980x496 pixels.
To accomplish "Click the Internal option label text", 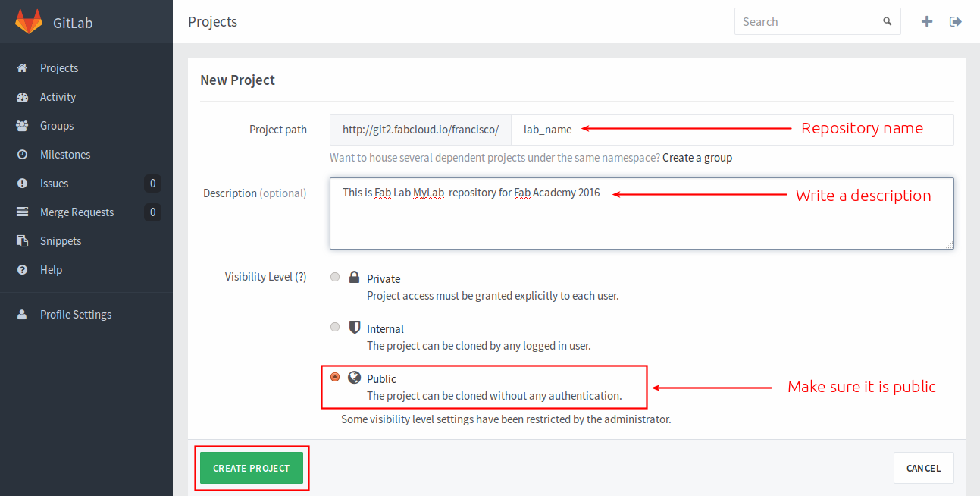I will click(x=385, y=328).
